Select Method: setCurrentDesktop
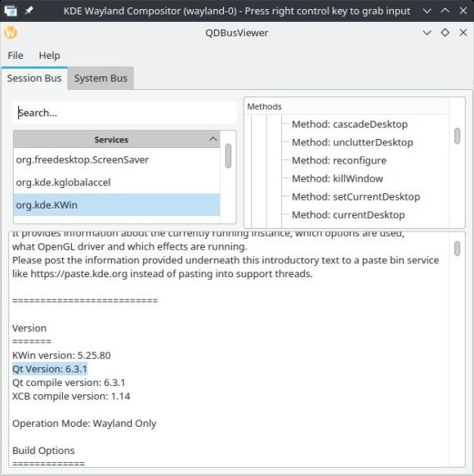The image size is (474, 476). pyautogui.click(x=355, y=197)
